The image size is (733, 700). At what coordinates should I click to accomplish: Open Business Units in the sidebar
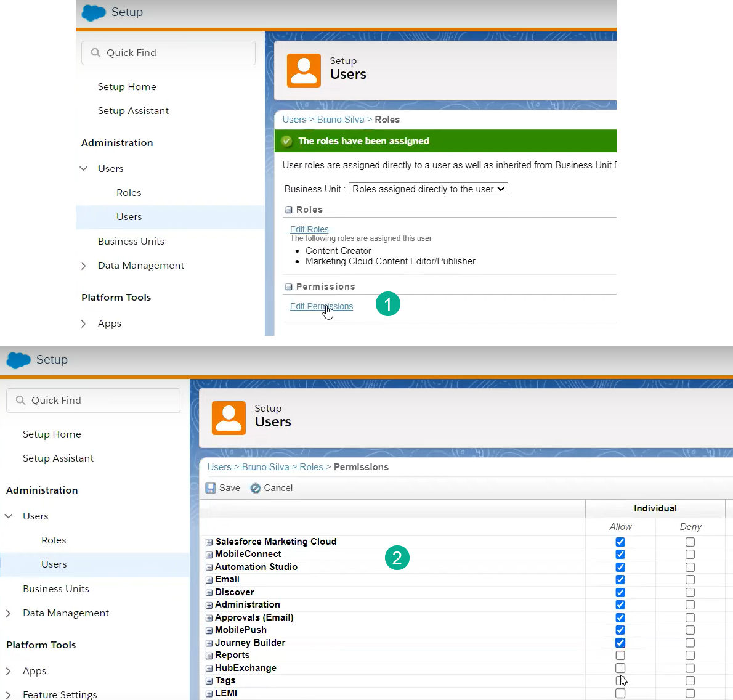[56, 588]
